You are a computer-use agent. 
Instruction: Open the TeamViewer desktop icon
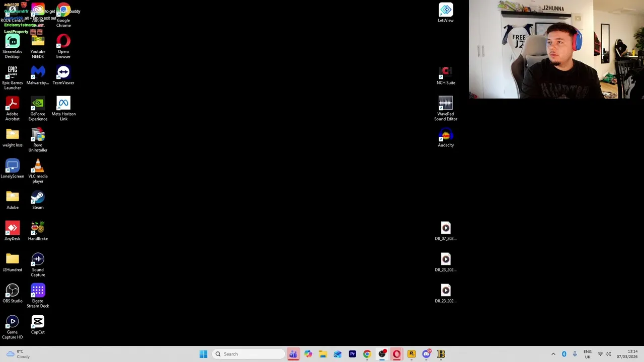[x=63, y=75]
